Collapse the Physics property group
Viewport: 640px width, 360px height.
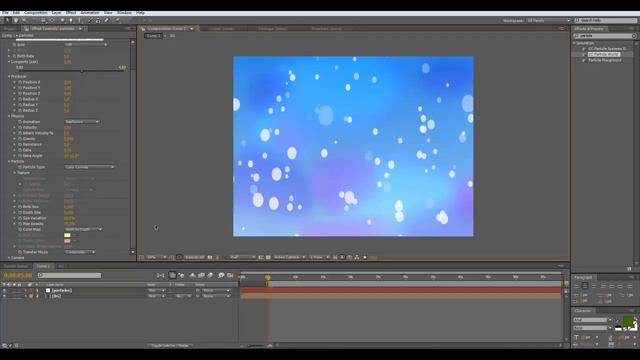(x=9, y=116)
